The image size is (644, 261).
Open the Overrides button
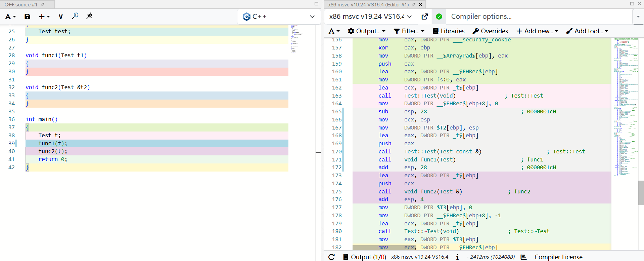[490, 31]
